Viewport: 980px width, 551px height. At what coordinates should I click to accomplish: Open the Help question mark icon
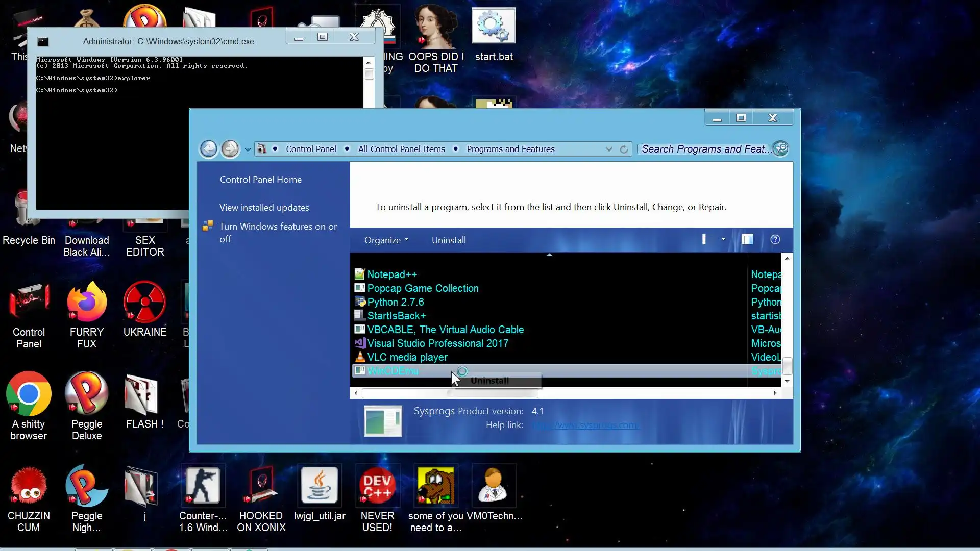[x=775, y=240]
